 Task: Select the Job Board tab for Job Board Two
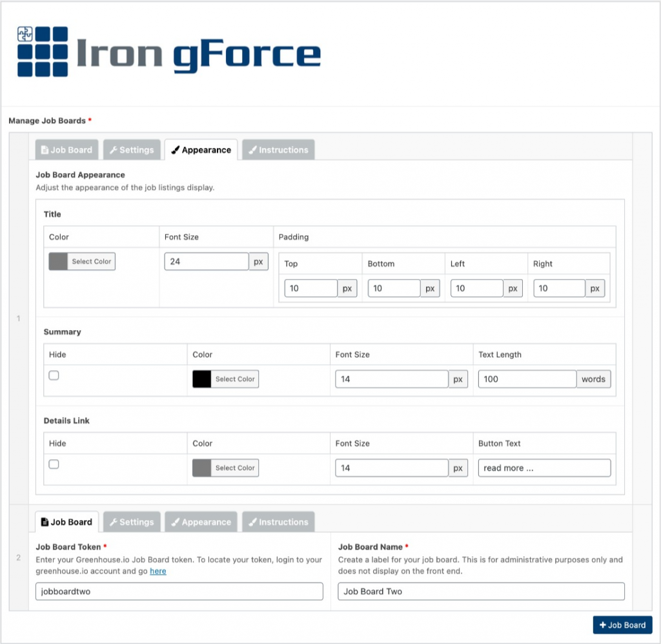pos(66,521)
